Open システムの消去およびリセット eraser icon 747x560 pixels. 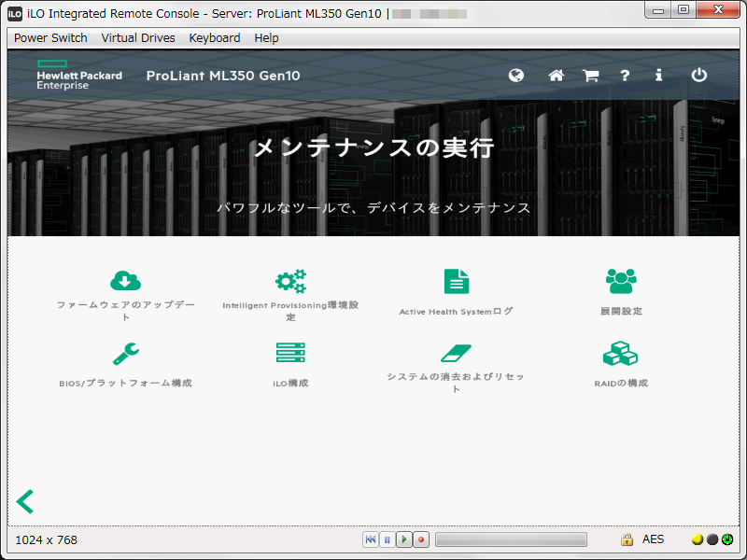click(456, 353)
